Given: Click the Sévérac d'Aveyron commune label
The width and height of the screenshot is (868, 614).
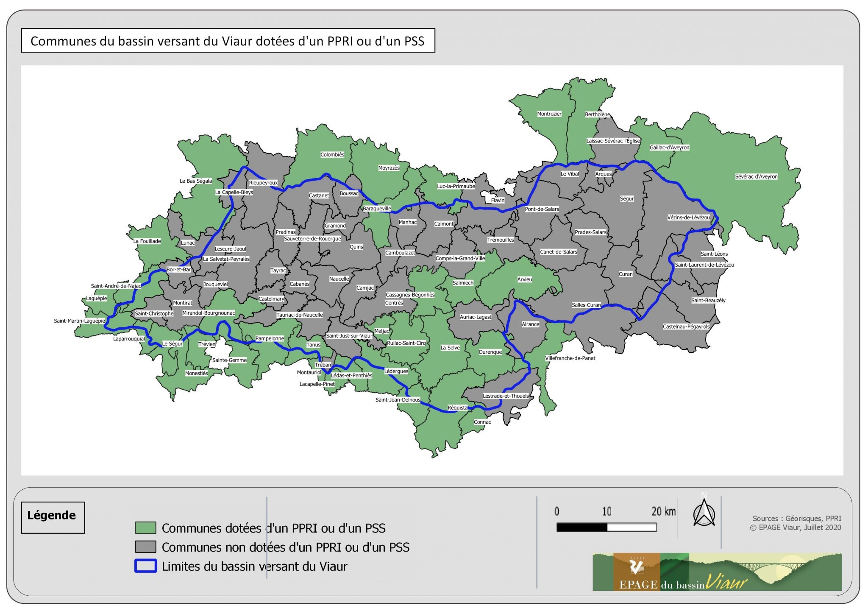Looking at the screenshot, I should tap(756, 177).
